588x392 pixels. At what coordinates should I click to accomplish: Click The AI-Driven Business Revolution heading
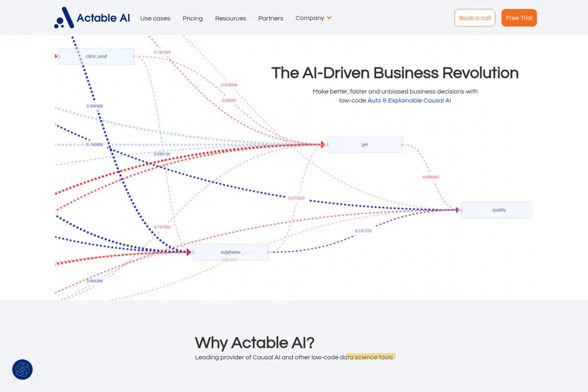point(395,73)
